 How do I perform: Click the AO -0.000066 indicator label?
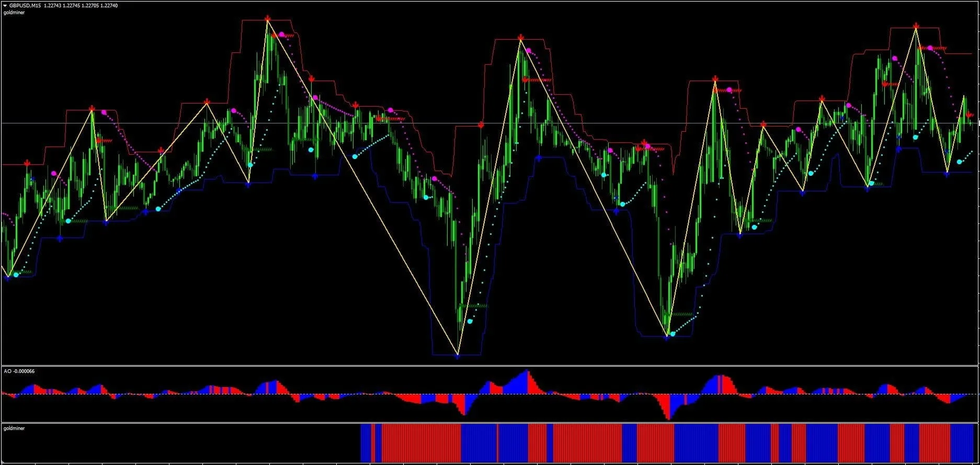[x=19, y=371]
